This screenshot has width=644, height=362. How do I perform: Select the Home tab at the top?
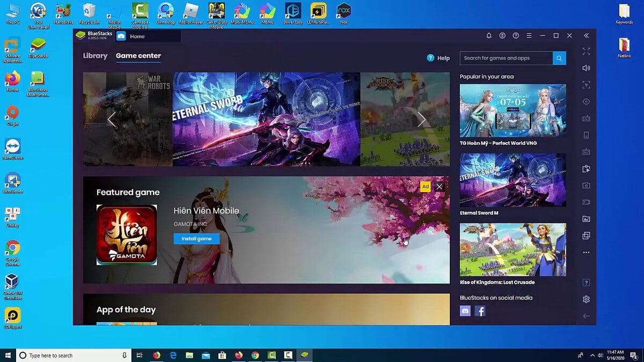point(138,36)
